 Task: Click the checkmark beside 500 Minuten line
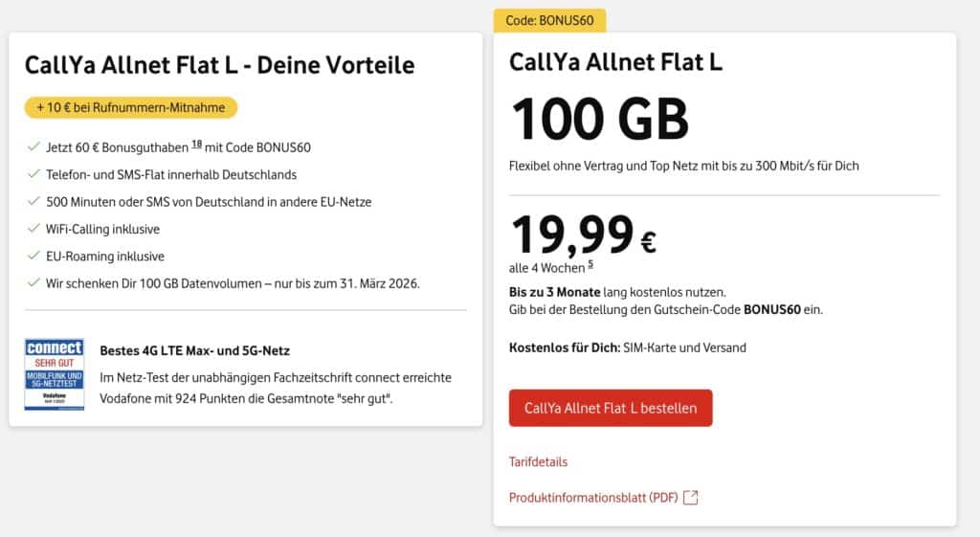click(x=33, y=202)
